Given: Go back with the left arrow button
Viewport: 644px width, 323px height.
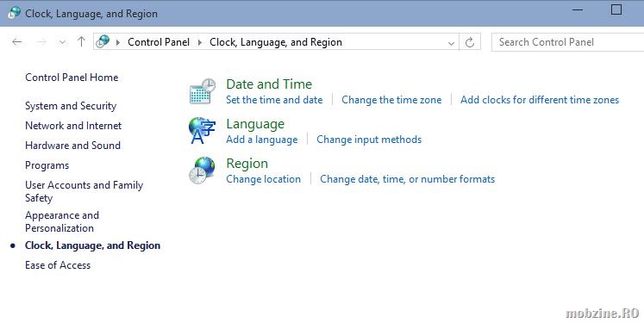Looking at the screenshot, I should click(17, 42).
